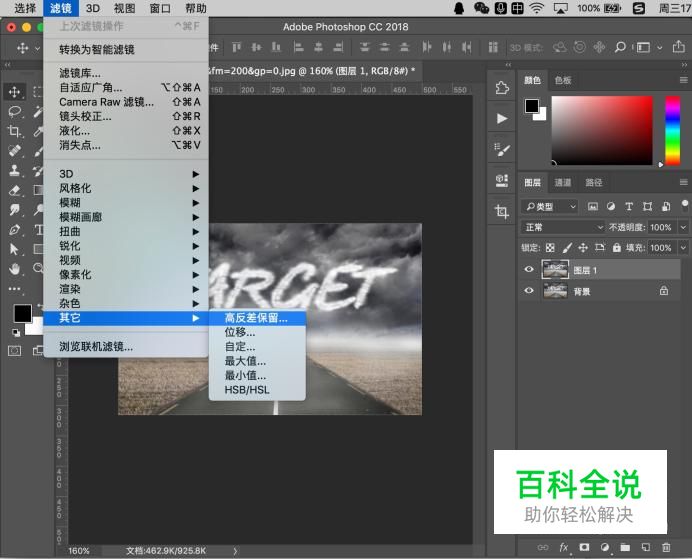The height and width of the screenshot is (559, 692).
Task: Create a new group folder icon
Action: click(x=625, y=548)
